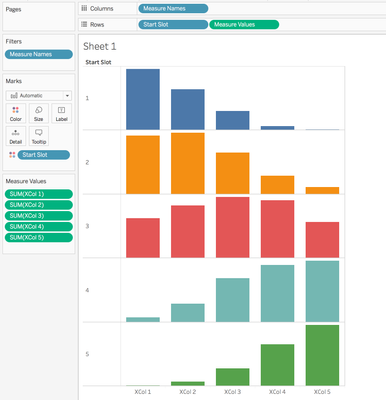Click the Marks card title

(14, 81)
